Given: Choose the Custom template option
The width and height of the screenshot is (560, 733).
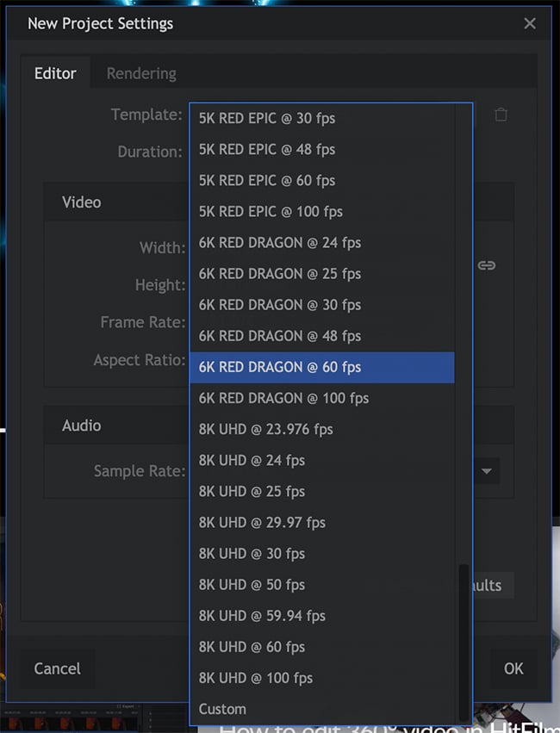Looking at the screenshot, I should click(322, 709).
